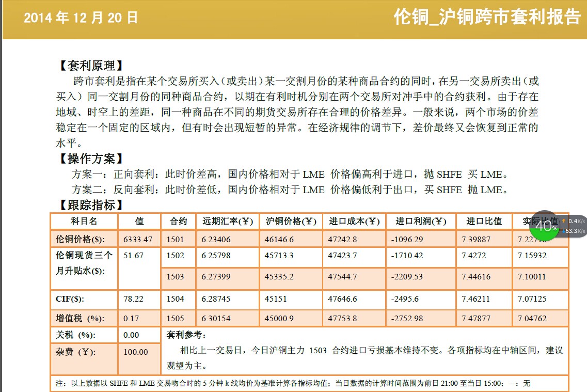Select the CIF value 78.22
Screen dimensions: 587x392
tap(133, 299)
